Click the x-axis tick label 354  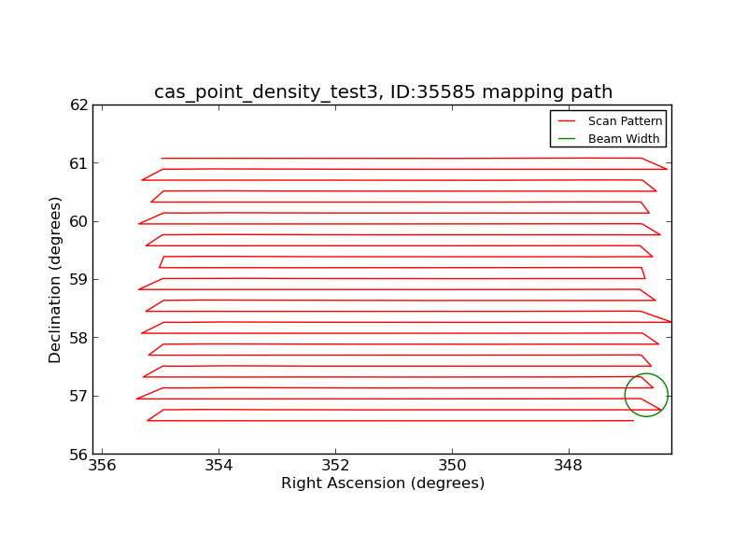(218, 465)
